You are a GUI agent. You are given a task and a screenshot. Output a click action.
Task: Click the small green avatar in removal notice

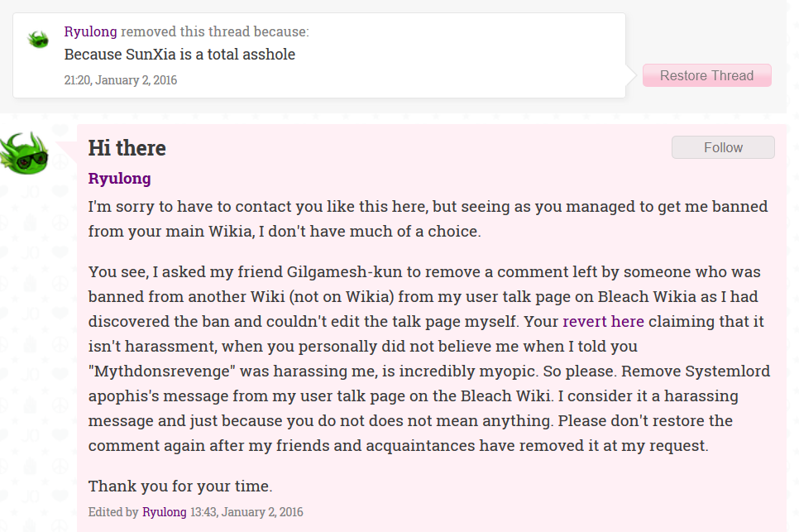38,39
